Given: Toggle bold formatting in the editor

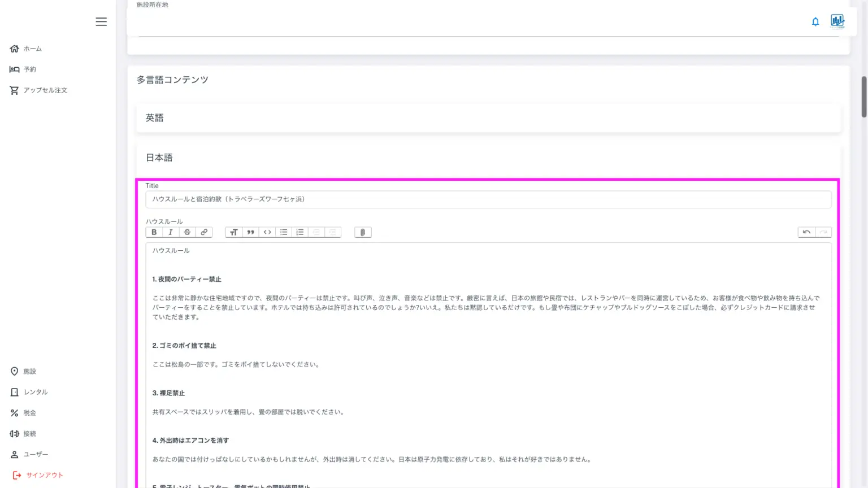Looking at the screenshot, I should pos(154,232).
